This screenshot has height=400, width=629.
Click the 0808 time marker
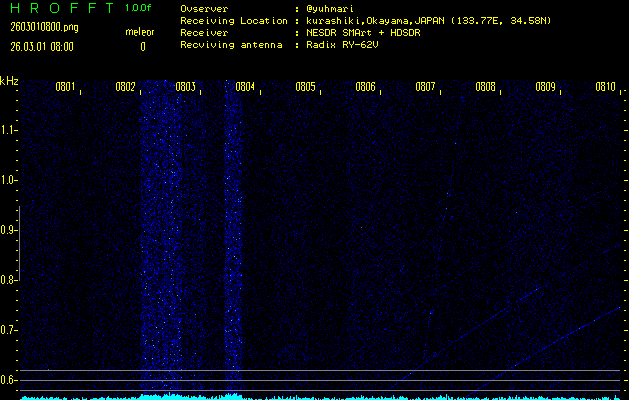pyautogui.click(x=485, y=87)
